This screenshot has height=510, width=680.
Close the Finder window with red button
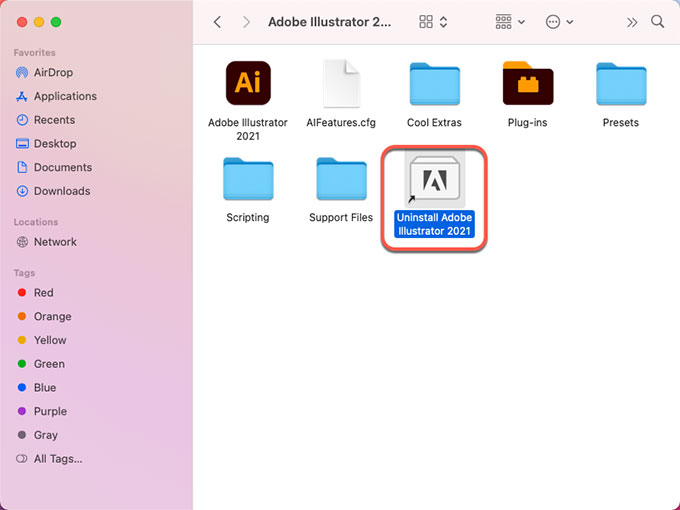22,22
